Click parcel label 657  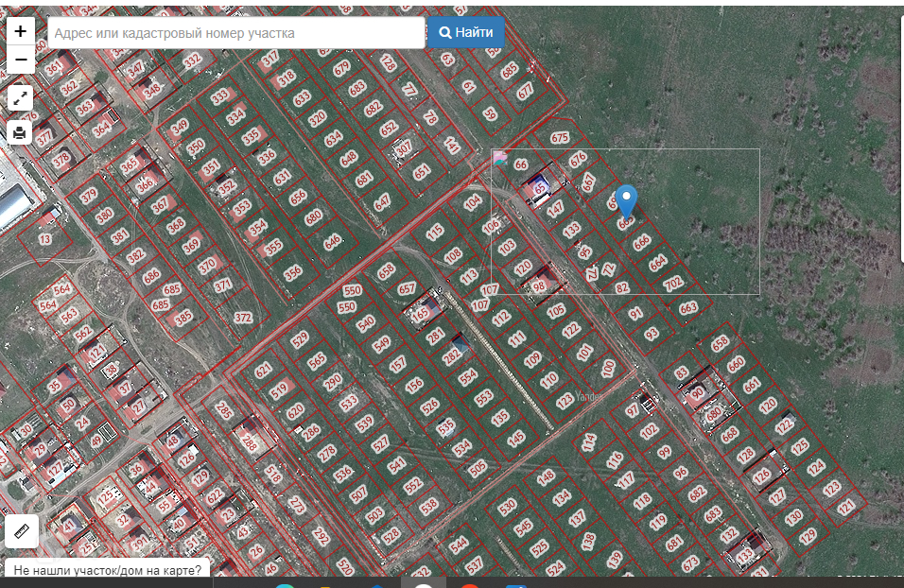[407, 288]
